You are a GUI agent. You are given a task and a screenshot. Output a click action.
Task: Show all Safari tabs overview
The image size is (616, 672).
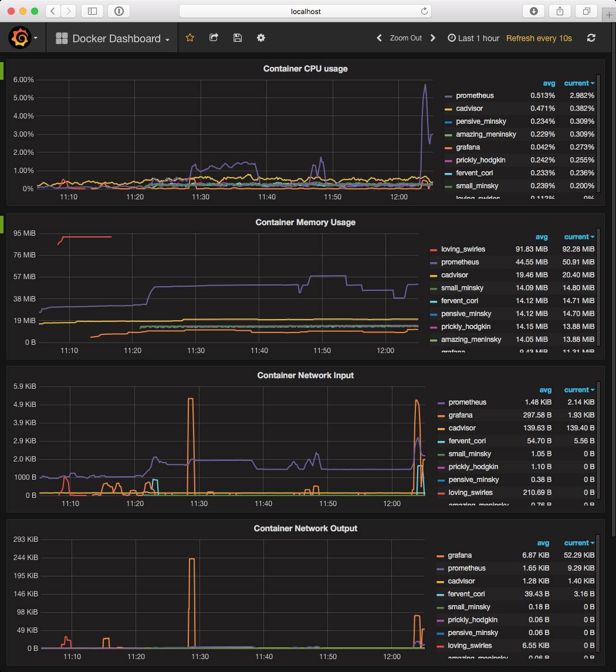[x=587, y=11]
